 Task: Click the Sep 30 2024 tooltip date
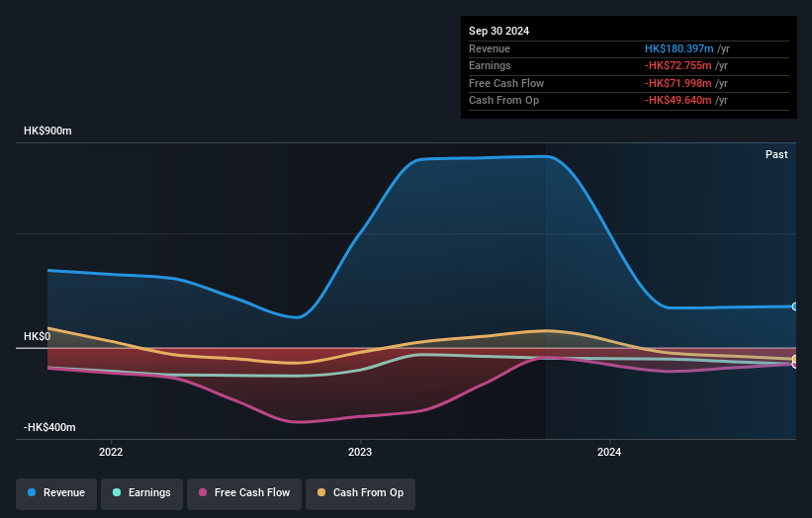coord(498,31)
